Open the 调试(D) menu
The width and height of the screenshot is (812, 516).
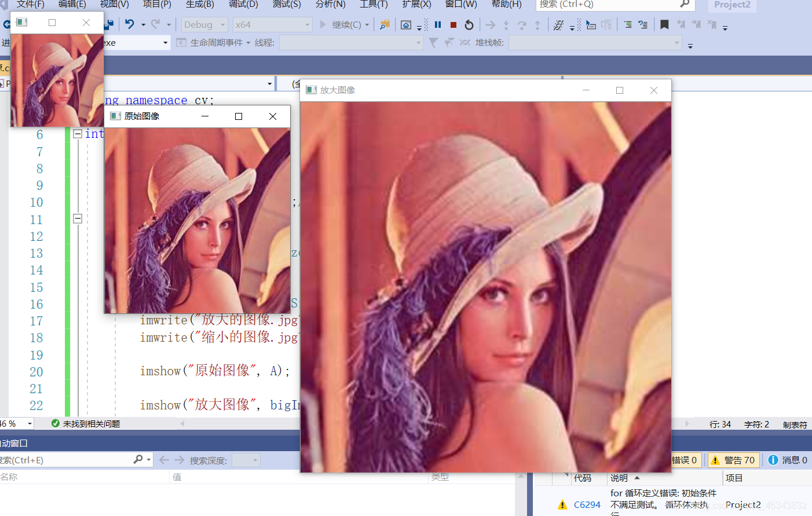243,4
